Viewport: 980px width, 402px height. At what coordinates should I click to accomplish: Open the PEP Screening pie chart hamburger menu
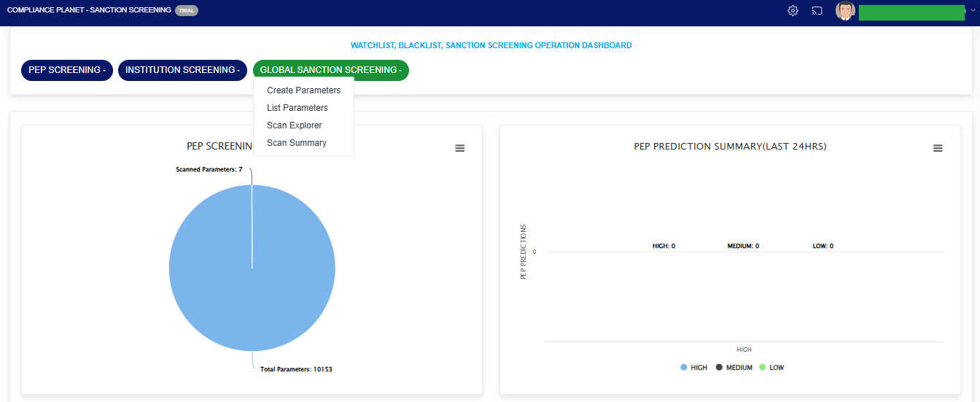[459, 148]
